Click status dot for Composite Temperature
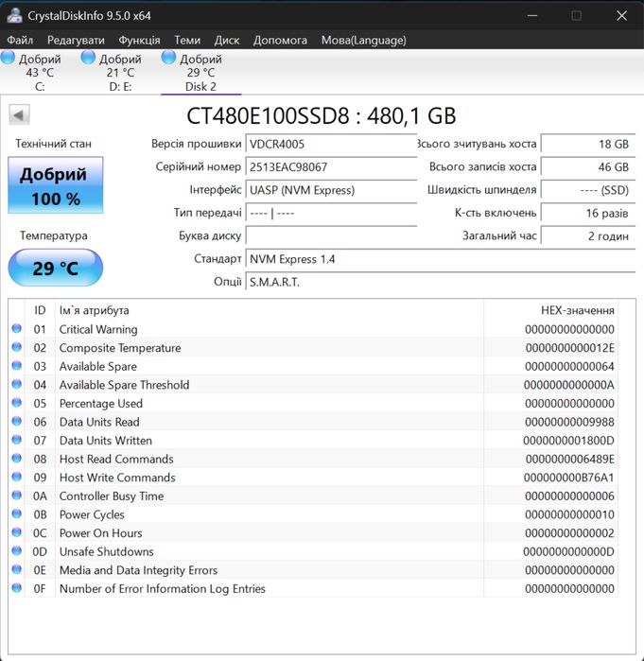 point(17,347)
